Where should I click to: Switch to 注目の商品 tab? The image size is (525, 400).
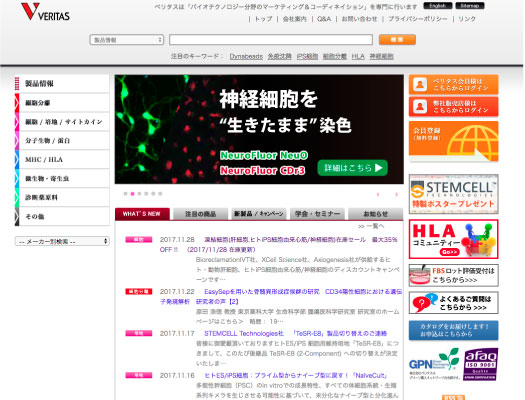[201, 214]
